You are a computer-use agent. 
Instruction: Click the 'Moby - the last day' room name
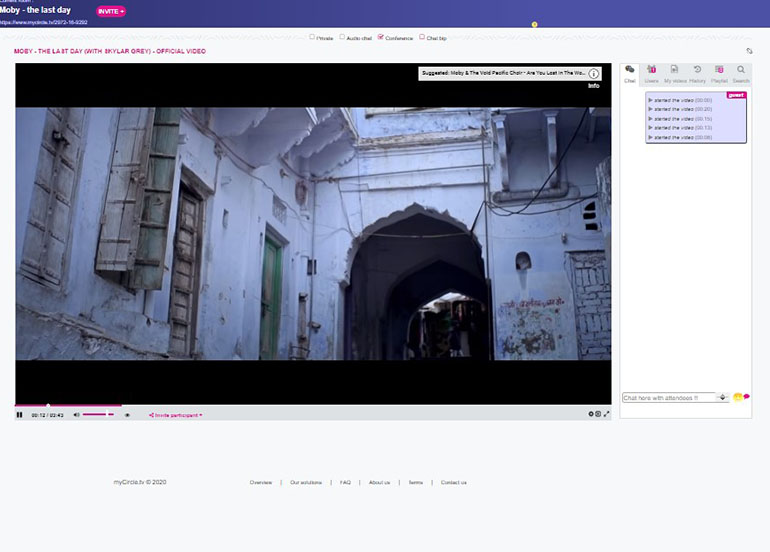click(x=35, y=10)
